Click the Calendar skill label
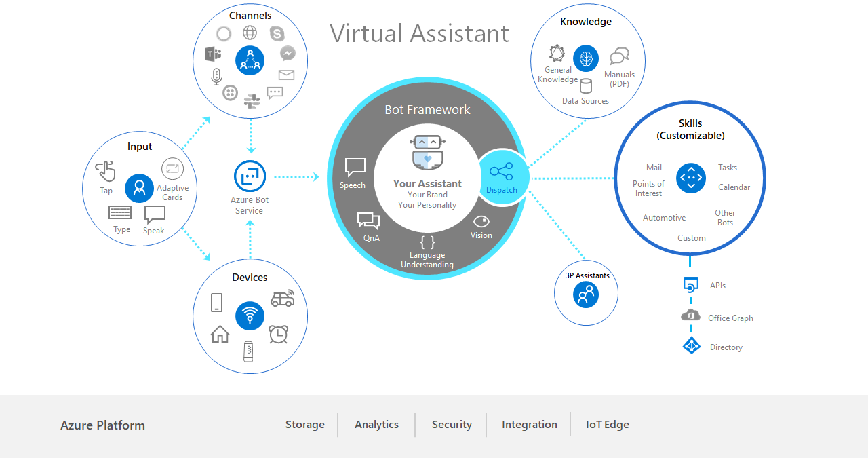The height and width of the screenshot is (458, 868). 734,187
